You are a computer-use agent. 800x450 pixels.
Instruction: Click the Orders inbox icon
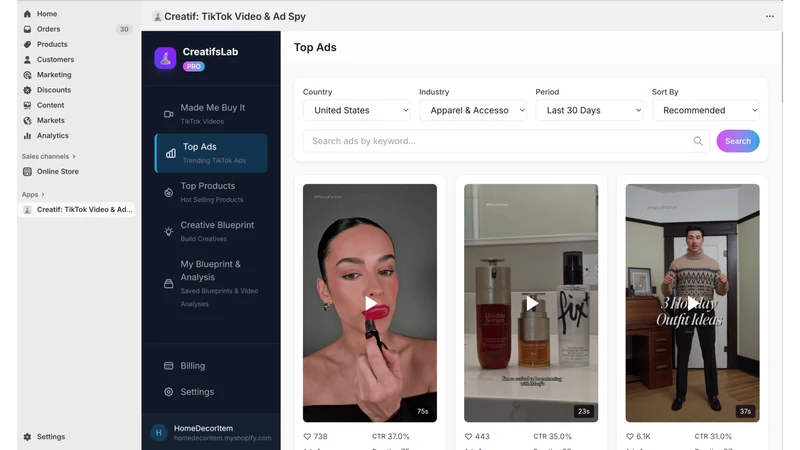pyautogui.click(x=27, y=29)
